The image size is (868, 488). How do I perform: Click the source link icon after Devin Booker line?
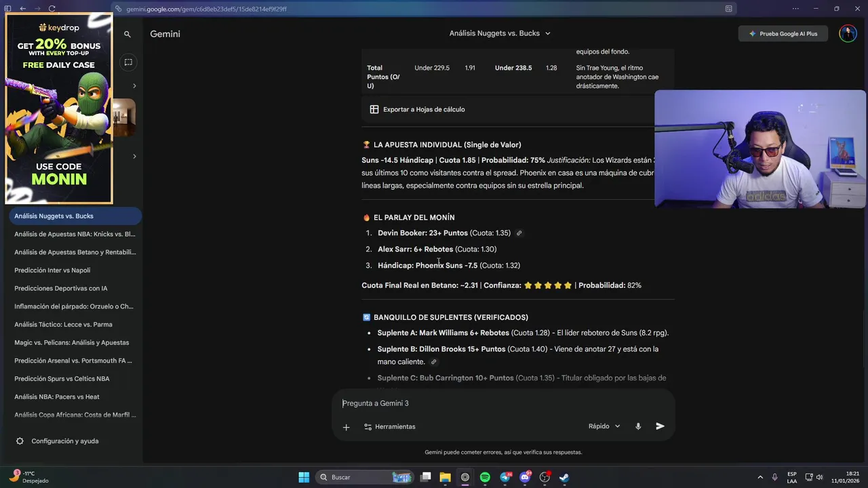519,233
